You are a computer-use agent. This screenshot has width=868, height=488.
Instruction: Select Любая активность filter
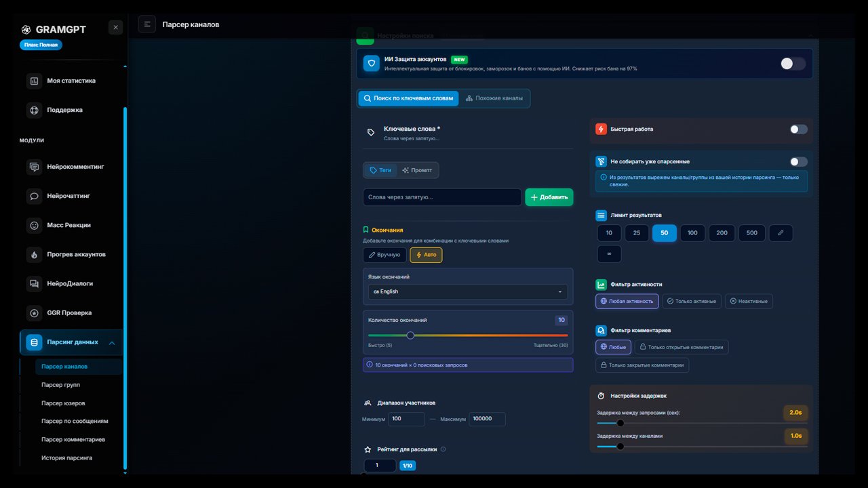(x=627, y=301)
